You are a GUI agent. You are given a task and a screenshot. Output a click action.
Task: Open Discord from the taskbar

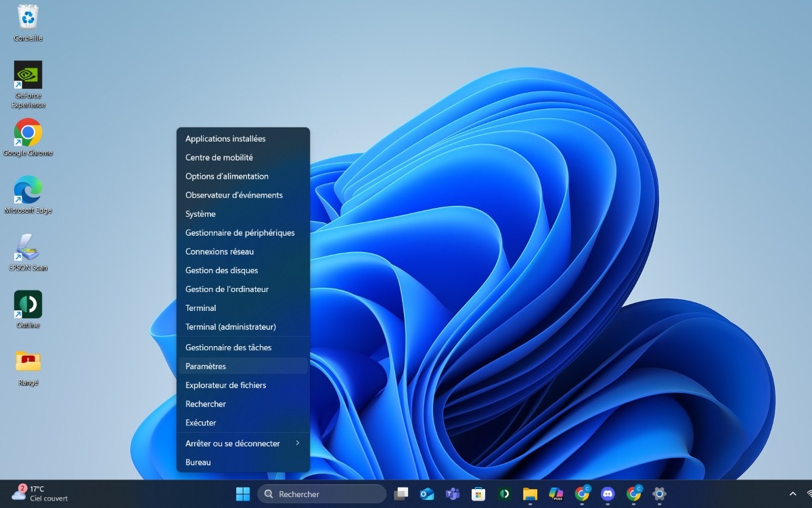(607, 494)
